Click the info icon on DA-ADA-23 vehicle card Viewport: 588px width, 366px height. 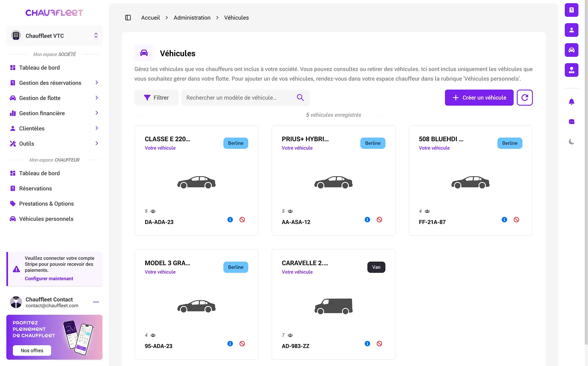click(x=230, y=219)
